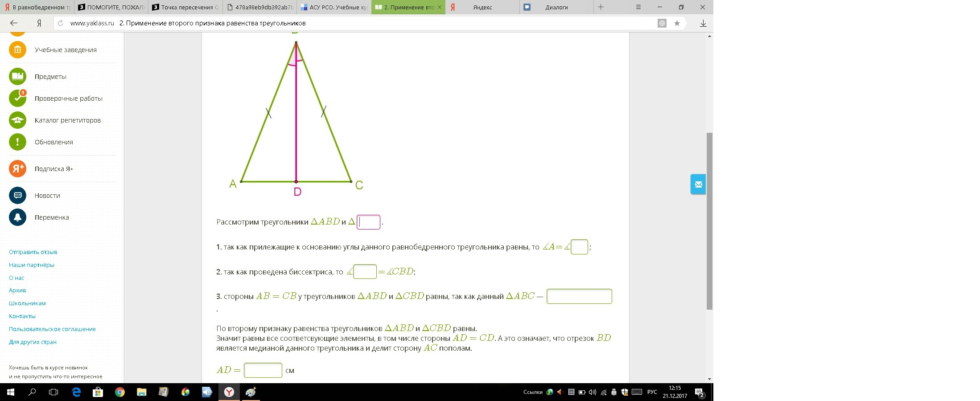Open Paint app in taskbar
980x401 pixels.
point(251,392)
